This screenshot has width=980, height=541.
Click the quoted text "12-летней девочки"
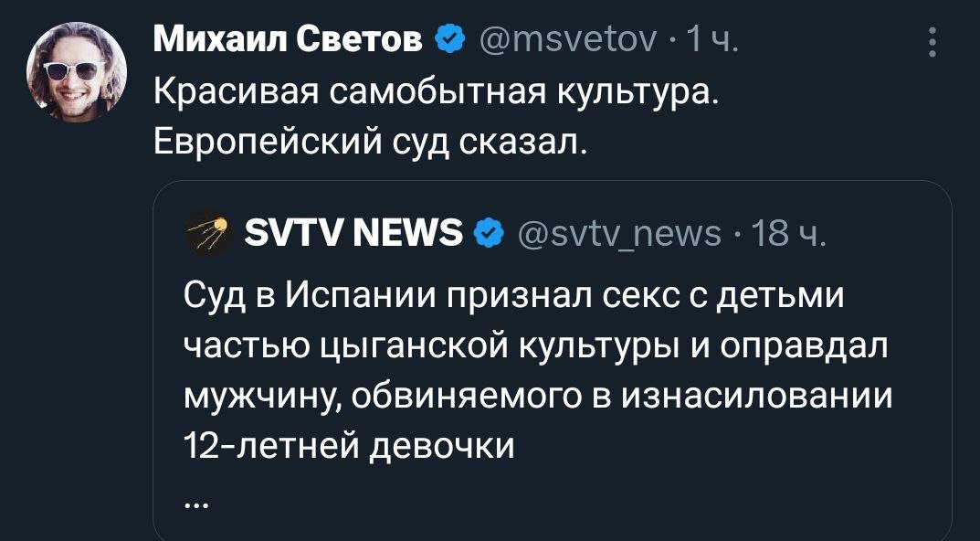tap(349, 446)
